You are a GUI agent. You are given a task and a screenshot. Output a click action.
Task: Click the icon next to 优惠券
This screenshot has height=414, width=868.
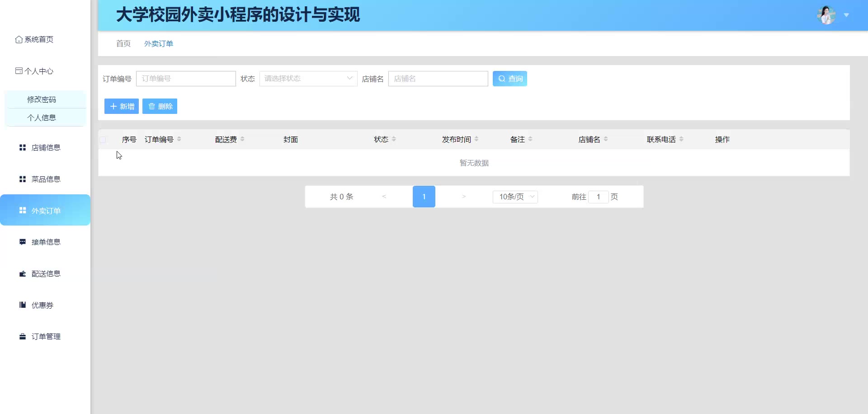(23, 305)
